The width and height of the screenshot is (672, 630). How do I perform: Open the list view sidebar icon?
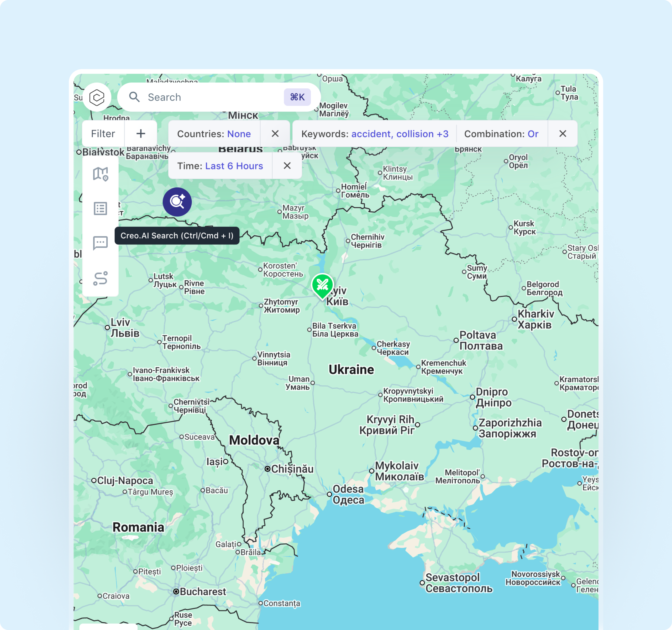tap(100, 208)
